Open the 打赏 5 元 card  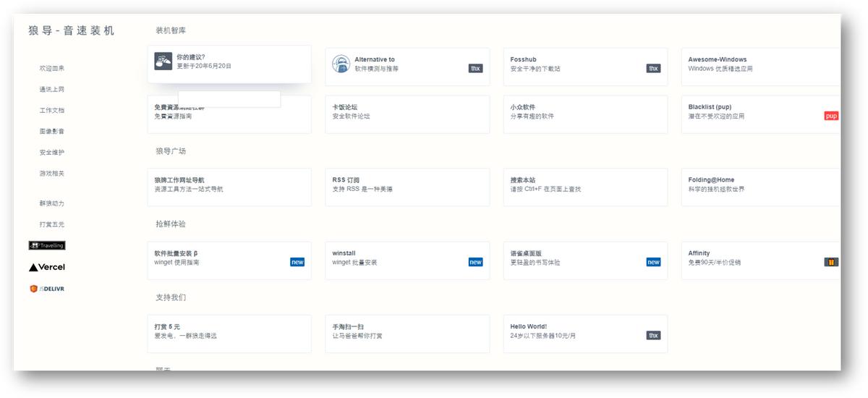point(229,334)
